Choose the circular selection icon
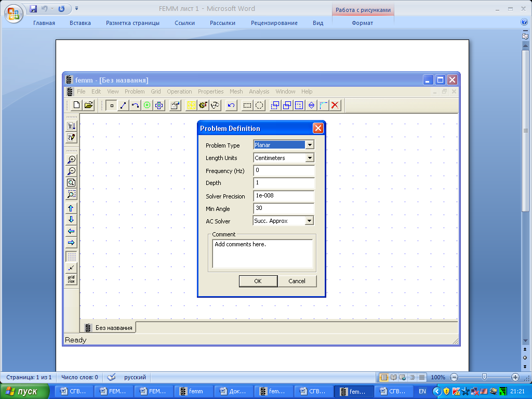532x399 pixels. click(259, 105)
